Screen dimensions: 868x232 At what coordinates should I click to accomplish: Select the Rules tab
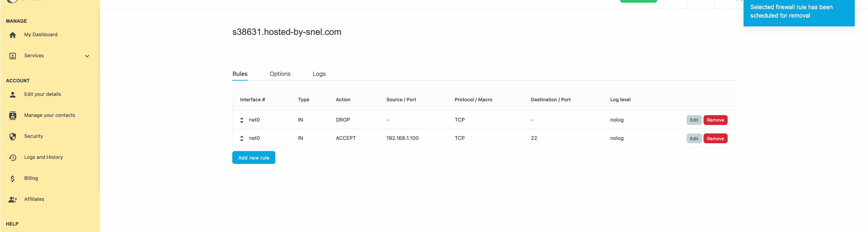pos(240,74)
